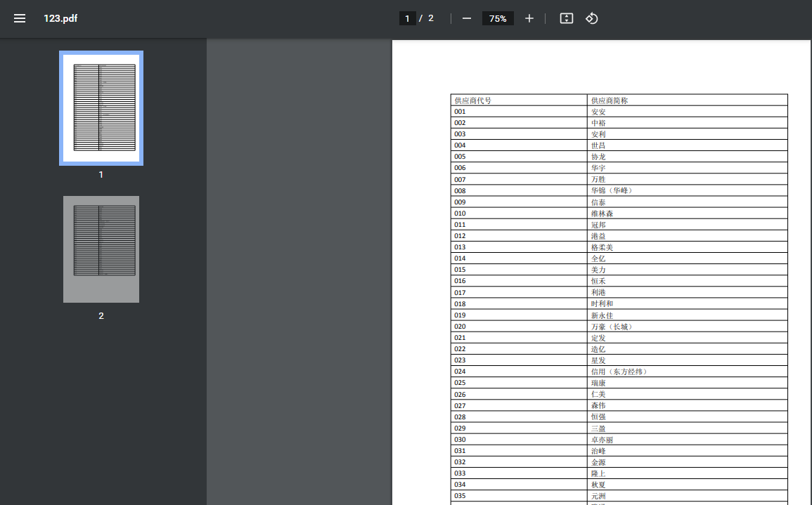Click the supplier code 020 cell
Screen dimensions: 812x505
click(x=518, y=327)
